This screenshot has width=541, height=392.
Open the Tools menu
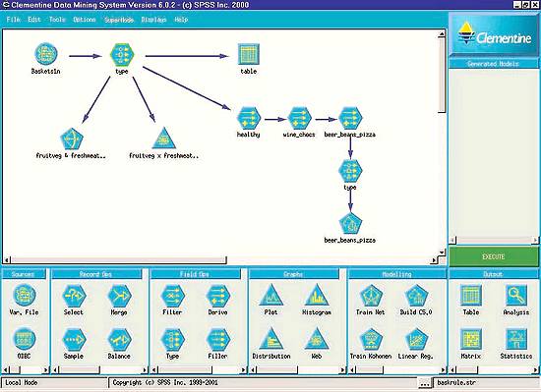coord(57,20)
